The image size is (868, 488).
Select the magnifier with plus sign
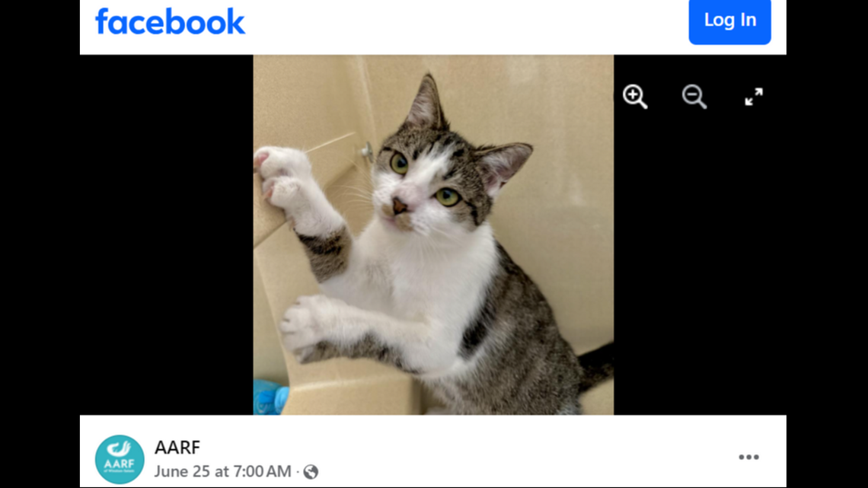click(635, 97)
